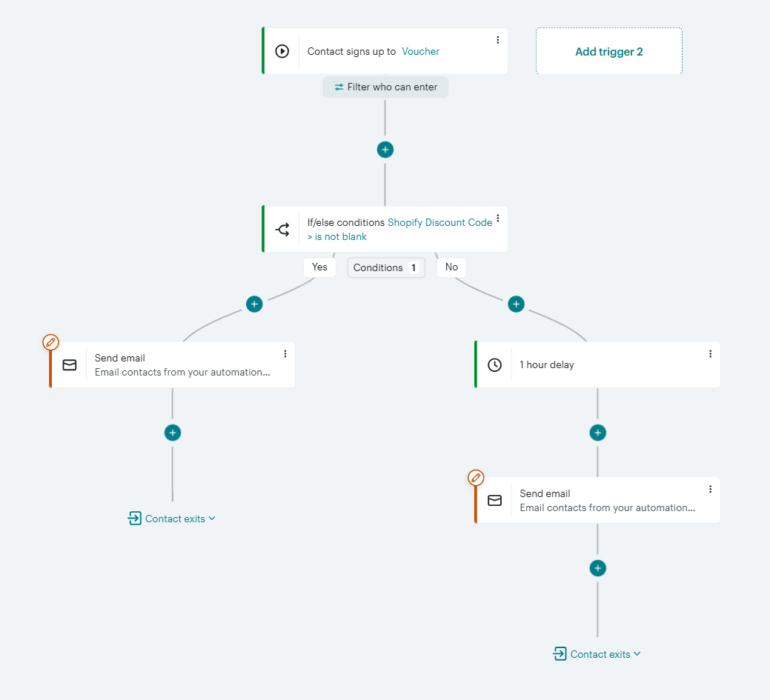Click the orange pencil badge on the right Send email step
The width and height of the screenshot is (770, 700).
476,478
